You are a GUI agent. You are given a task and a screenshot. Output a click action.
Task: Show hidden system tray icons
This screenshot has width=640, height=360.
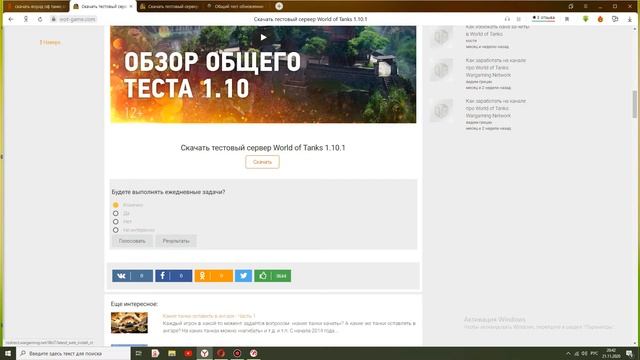pyautogui.click(x=568, y=353)
